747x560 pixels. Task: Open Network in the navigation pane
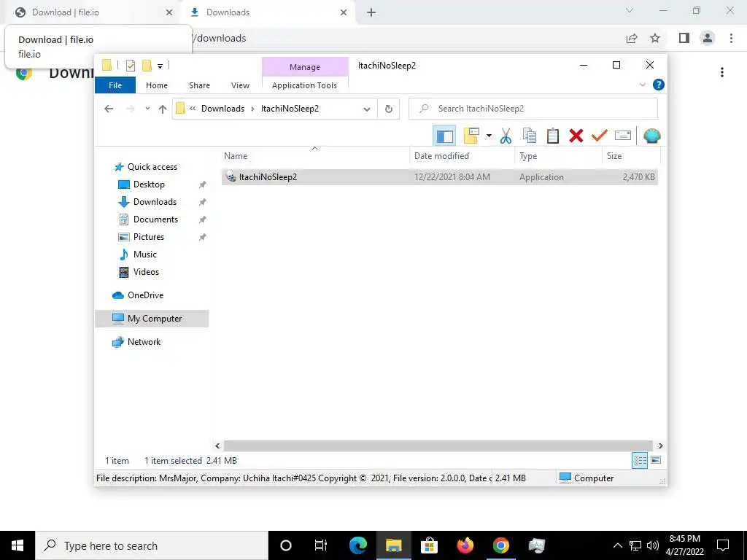tap(144, 342)
